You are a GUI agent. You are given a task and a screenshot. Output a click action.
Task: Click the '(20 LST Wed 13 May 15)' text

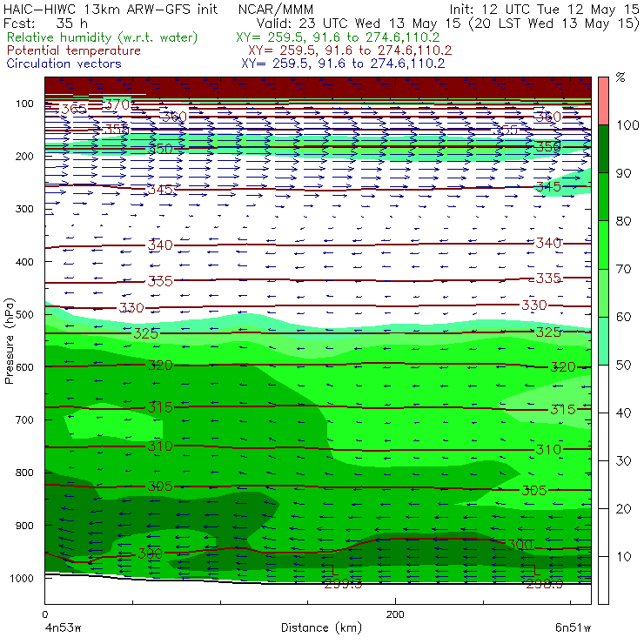click(x=554, y=23)
